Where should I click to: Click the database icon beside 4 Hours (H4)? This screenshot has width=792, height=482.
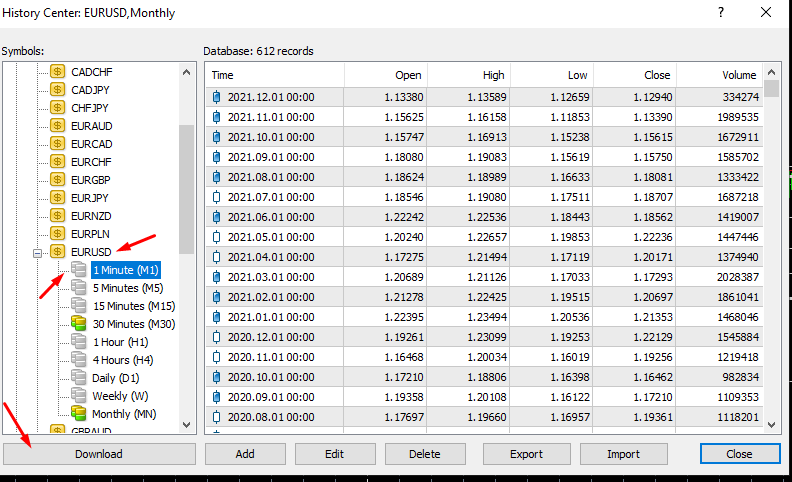pos(78,360)
